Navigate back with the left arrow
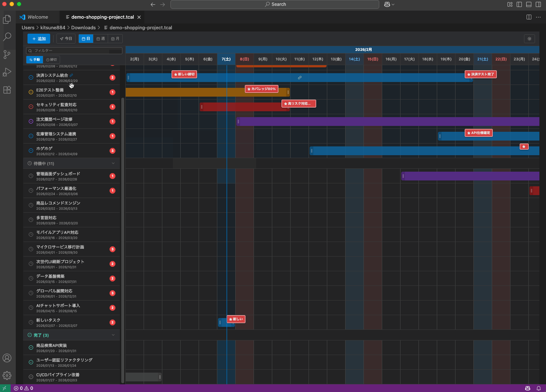This screenshot has height=392, width=546. coord(153,4)
